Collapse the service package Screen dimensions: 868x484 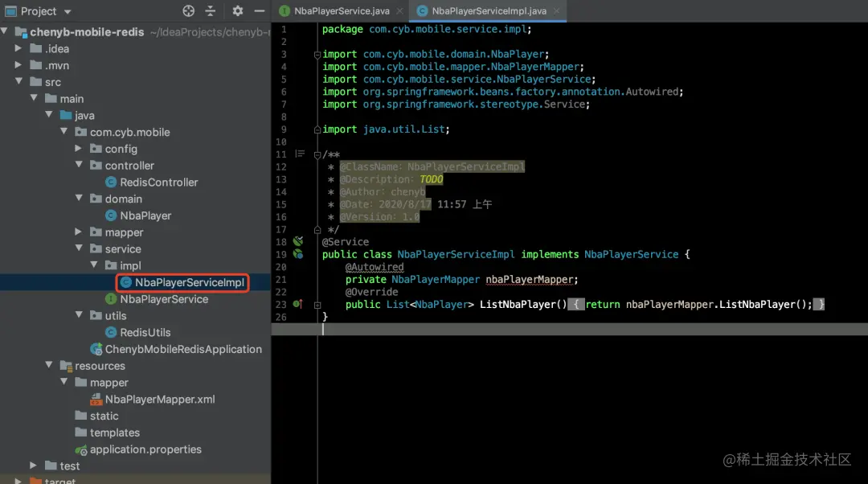point(79,248)
